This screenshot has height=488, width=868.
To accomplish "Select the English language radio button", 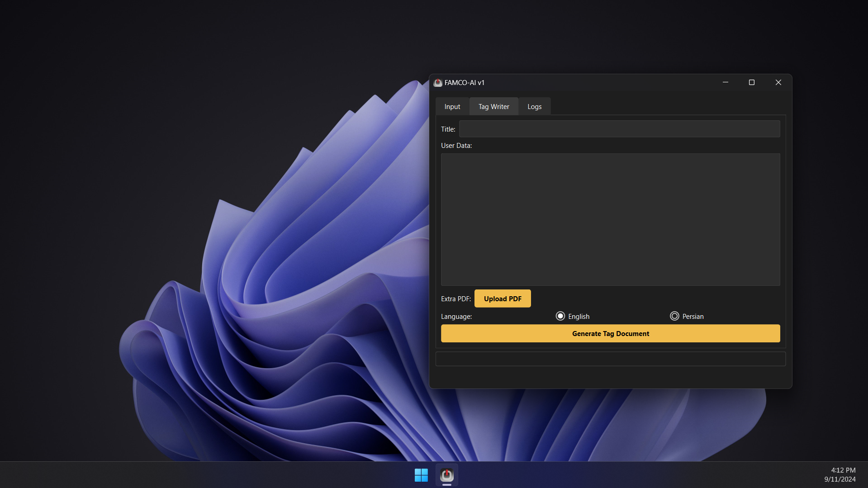I will [x=560, y=316].
